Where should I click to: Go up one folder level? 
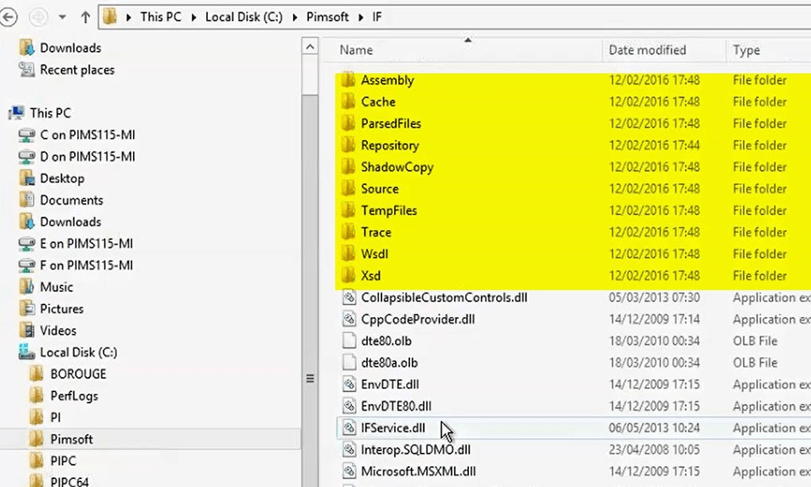(x=85, y=17)
